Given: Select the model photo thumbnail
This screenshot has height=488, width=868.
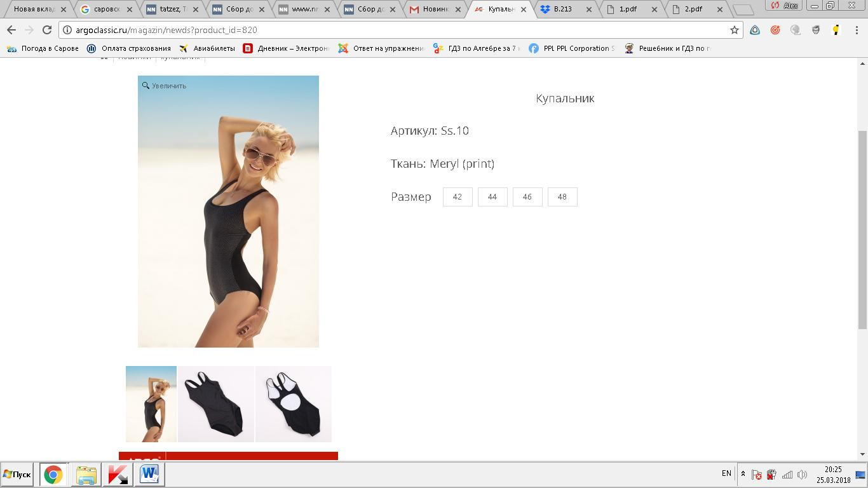Looking at the screenshot, I should coord(151,404).
